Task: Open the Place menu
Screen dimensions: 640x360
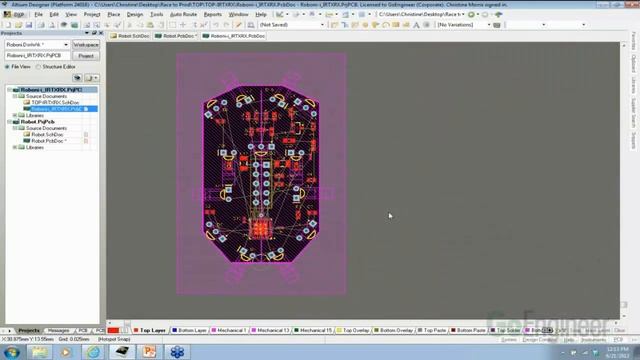Action: [x=113, y=14]
